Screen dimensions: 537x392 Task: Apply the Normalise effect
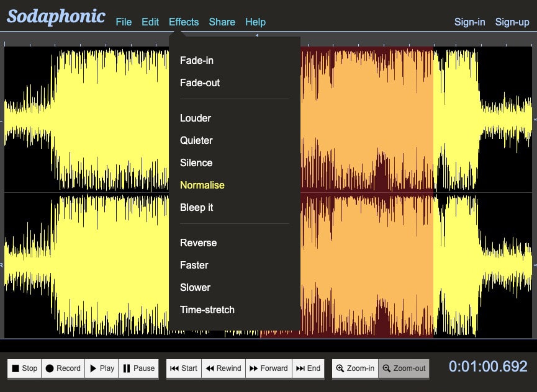(x=202, y=185)
